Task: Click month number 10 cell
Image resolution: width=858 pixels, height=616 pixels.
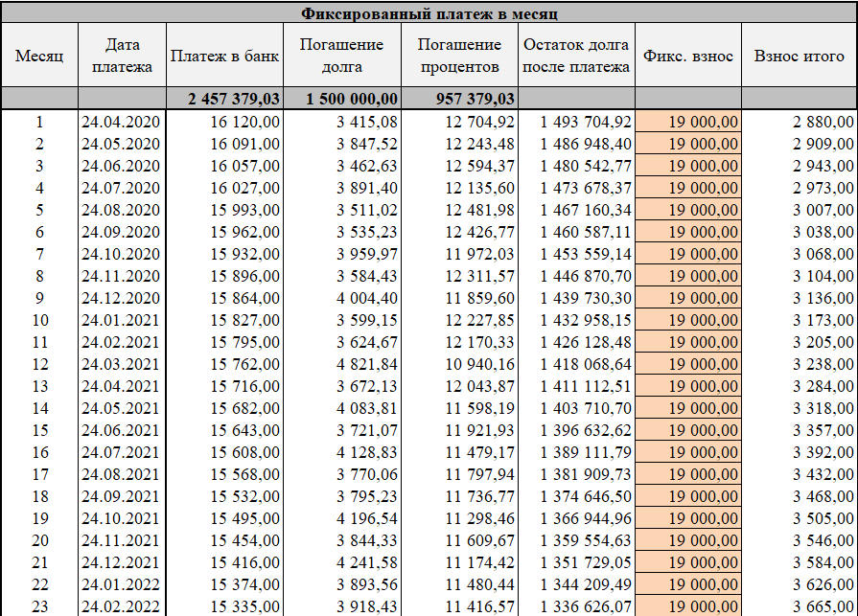Action: tap(39, 320)
